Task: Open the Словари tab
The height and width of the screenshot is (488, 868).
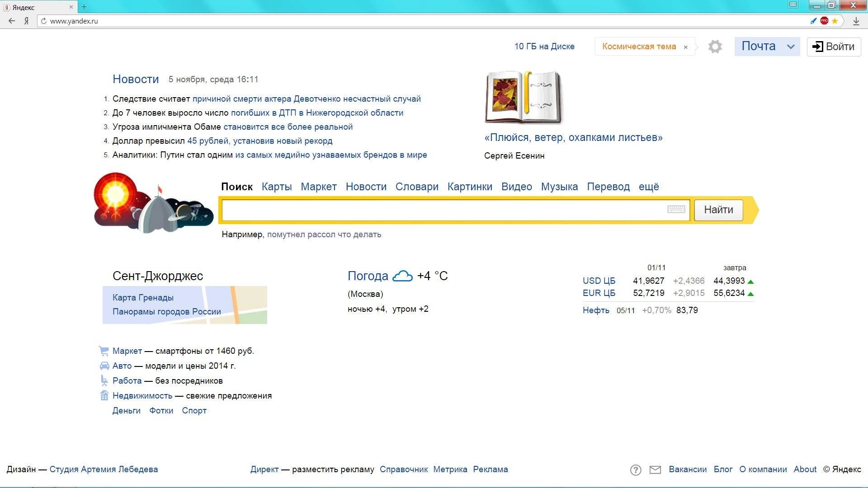Action: click(x=417, y=187)
